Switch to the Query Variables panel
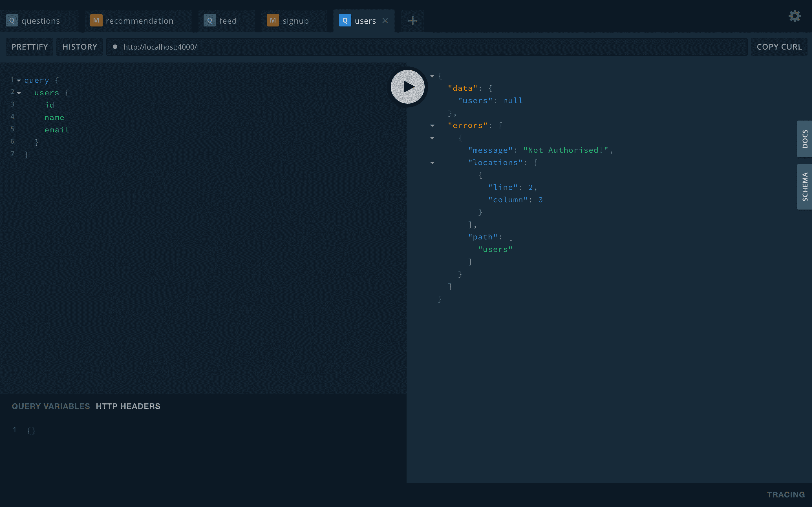The height and width of the screenshot is (507, 812). coord(51,406)
